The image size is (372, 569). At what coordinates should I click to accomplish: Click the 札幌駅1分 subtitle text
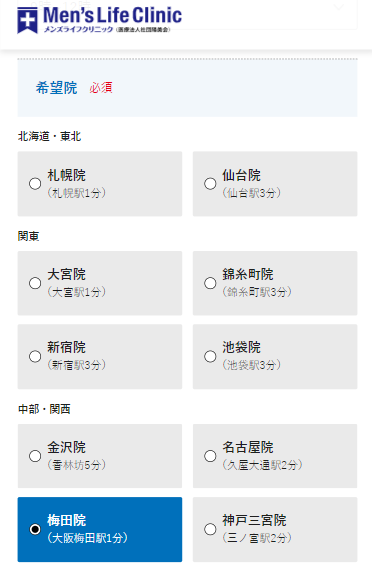click(77, 193)
